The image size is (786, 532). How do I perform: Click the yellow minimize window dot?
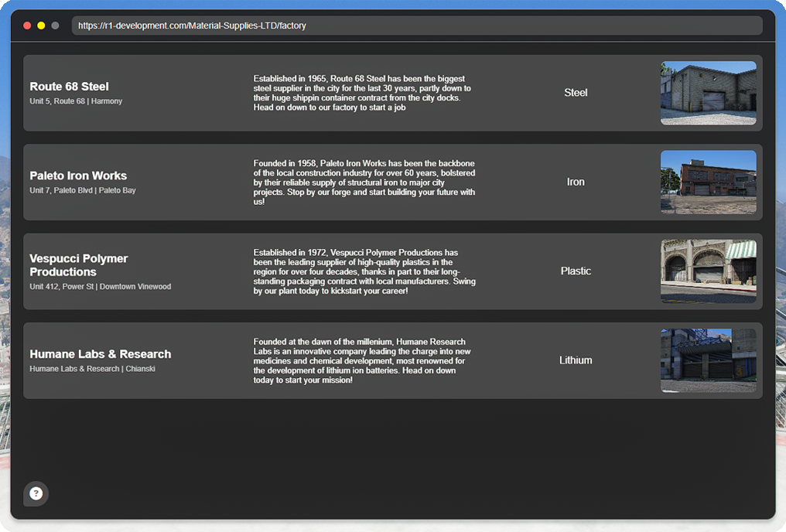pyautogui.click(x=41, y=26)
